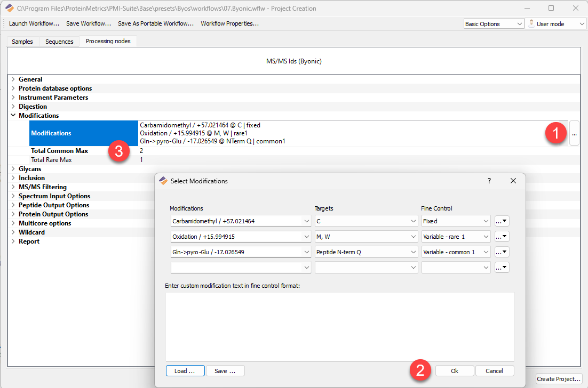Expand the Inclusion section

click(13, 178)
